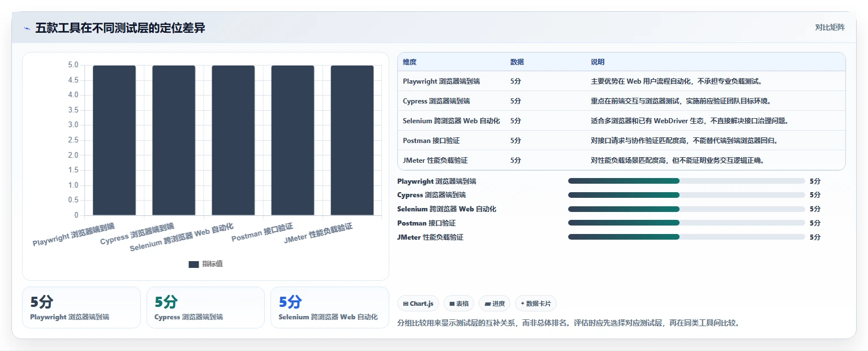Click the Selenium bar in the chart
Viewport: 868px width, 351px height.
coord(233,140)
